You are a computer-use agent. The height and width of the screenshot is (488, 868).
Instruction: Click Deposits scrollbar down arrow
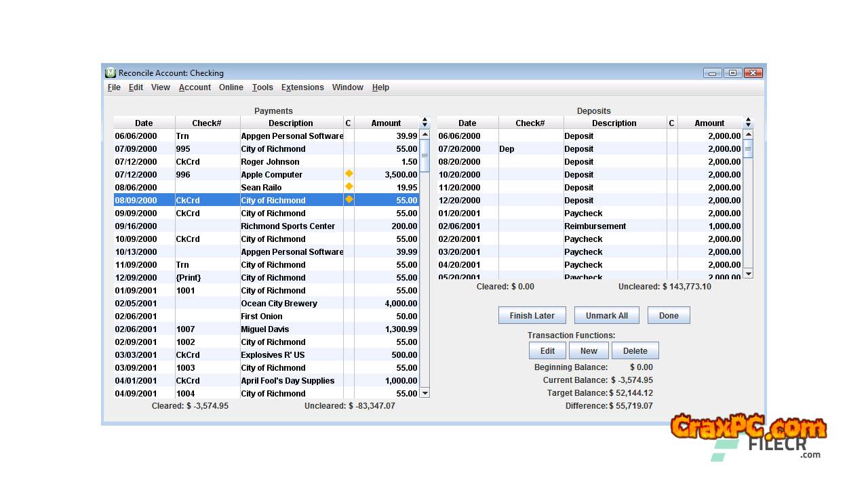pyautogui.click(x=748, y=273)
